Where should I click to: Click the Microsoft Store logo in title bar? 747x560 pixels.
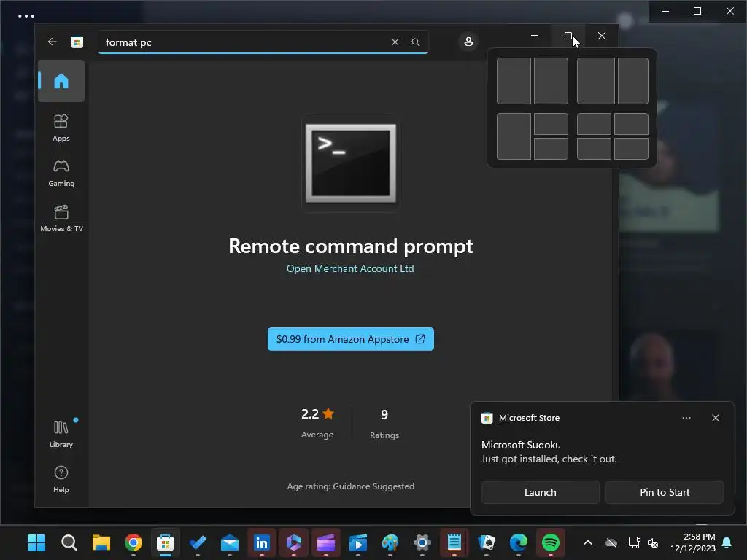77,42
